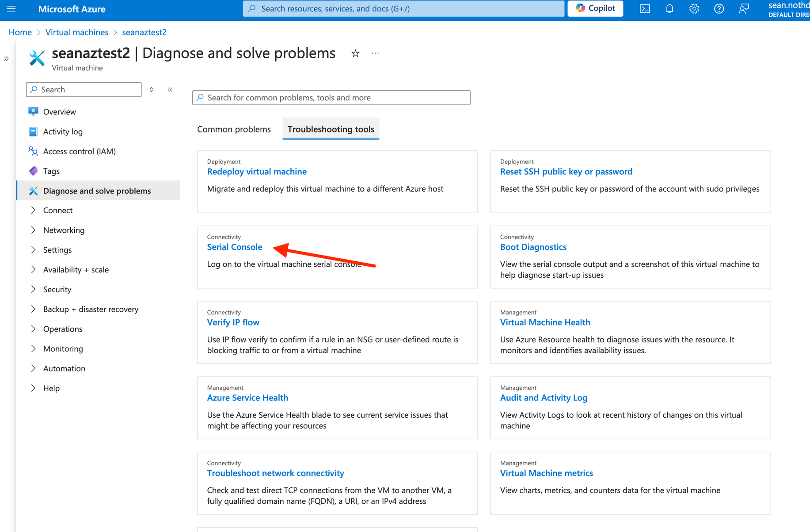
Task: Open Redeploy virtual machine tool
Action: (257, 171)
